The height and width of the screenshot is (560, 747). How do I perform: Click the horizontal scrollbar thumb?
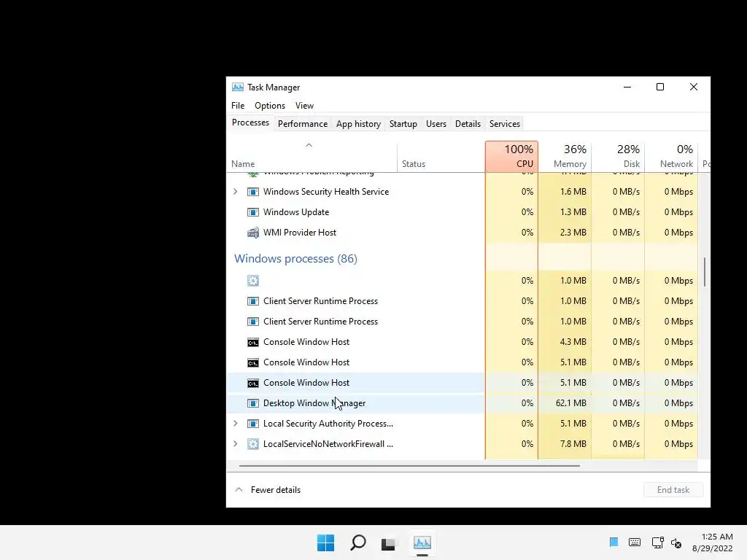click(409, 465)
